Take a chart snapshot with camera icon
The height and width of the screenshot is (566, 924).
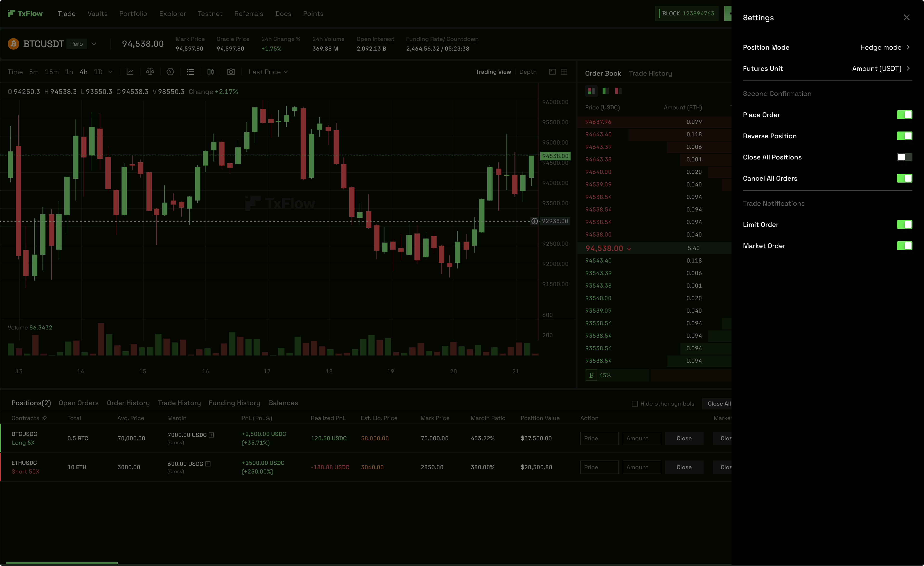[x=231, y=72]
